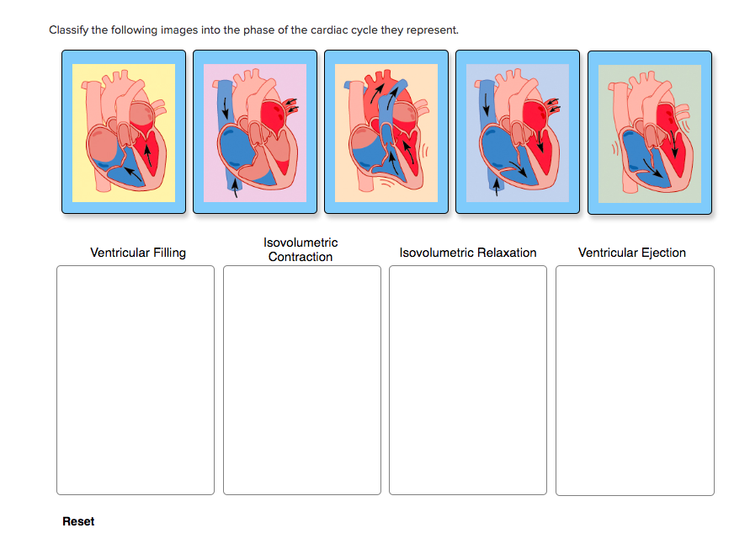The width and height of the screenshot is (750, 560).
Task: Click the Isovolumetric Relaxation heading
Action: [468, 253]
